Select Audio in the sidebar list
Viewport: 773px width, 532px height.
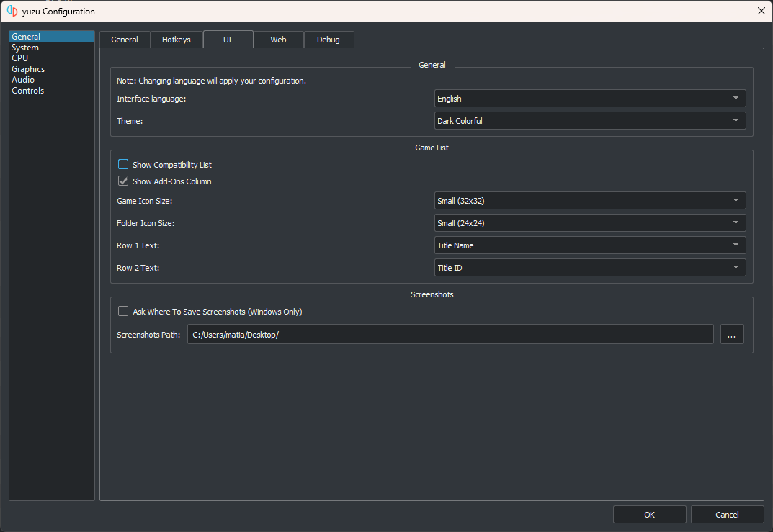(23, 80)
